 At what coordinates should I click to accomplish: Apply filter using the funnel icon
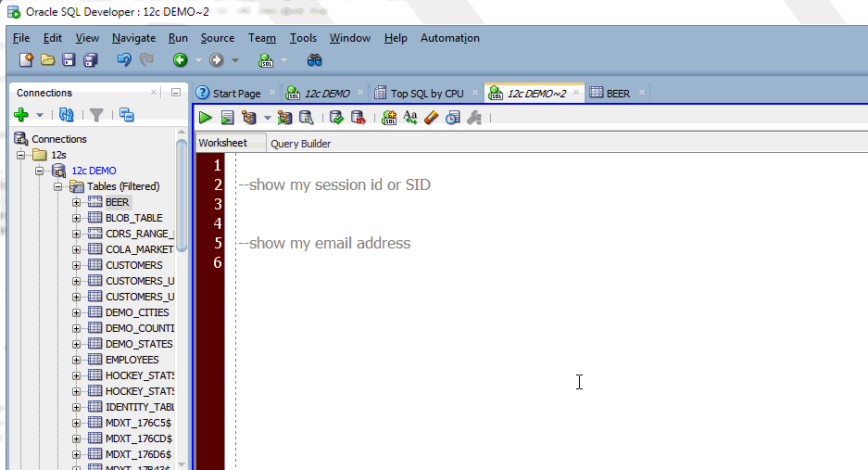point(96,115)
